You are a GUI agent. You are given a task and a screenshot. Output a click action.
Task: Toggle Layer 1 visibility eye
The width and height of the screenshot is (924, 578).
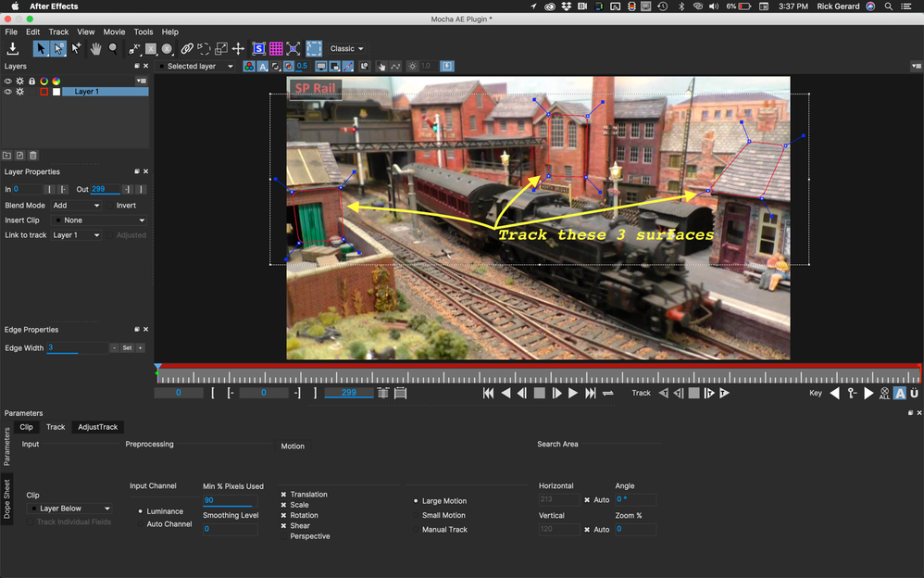pyautogui.click(x=7, y=92)
